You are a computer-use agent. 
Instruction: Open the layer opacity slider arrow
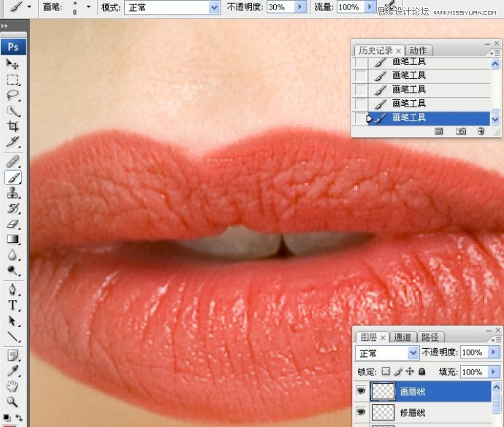[x=494, y=353]
